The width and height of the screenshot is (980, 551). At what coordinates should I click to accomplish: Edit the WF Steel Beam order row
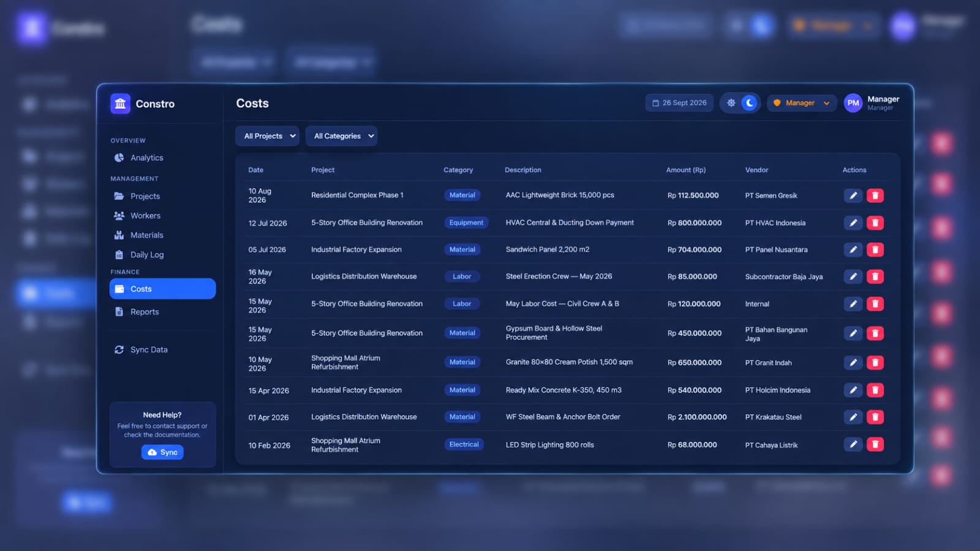coord(853,417)
